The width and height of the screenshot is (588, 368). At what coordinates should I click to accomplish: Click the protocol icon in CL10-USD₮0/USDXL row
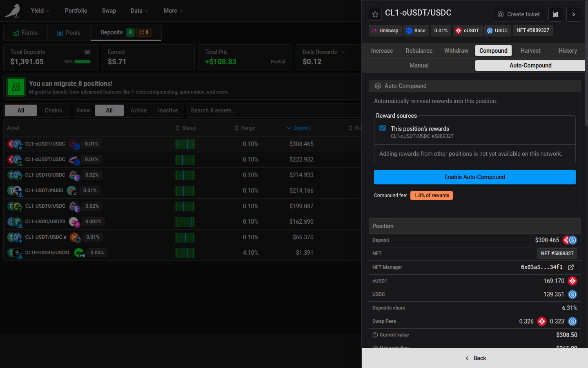point(80,253)
